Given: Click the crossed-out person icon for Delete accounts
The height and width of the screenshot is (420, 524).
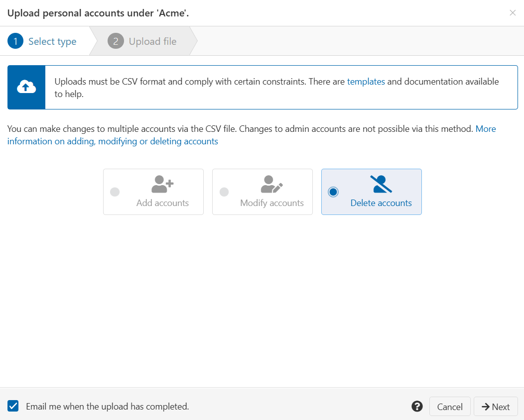Looking at the screenshot, I should (380, 184).
